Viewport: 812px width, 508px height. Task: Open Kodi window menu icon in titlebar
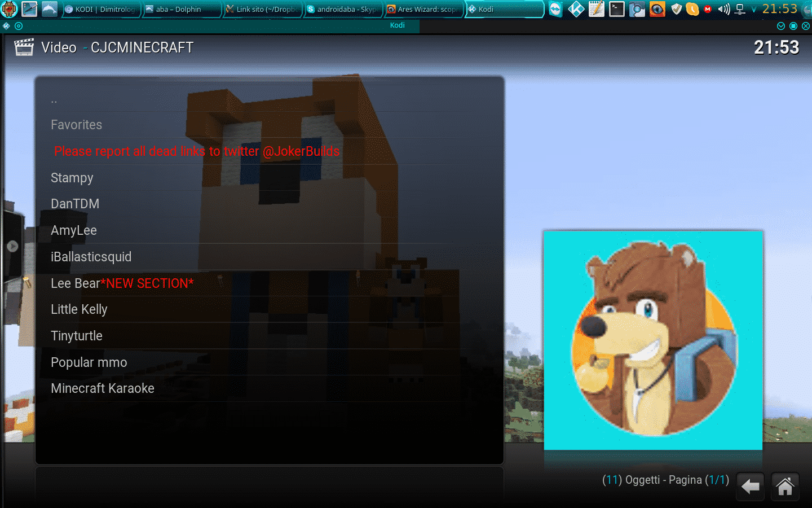click(x=6, y=26)
